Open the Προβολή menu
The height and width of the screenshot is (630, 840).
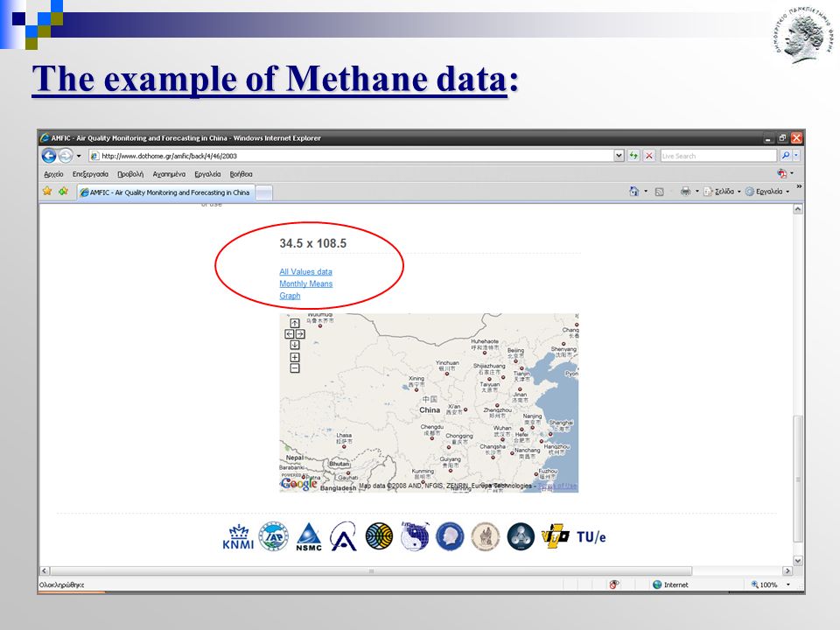pos(130,174)
